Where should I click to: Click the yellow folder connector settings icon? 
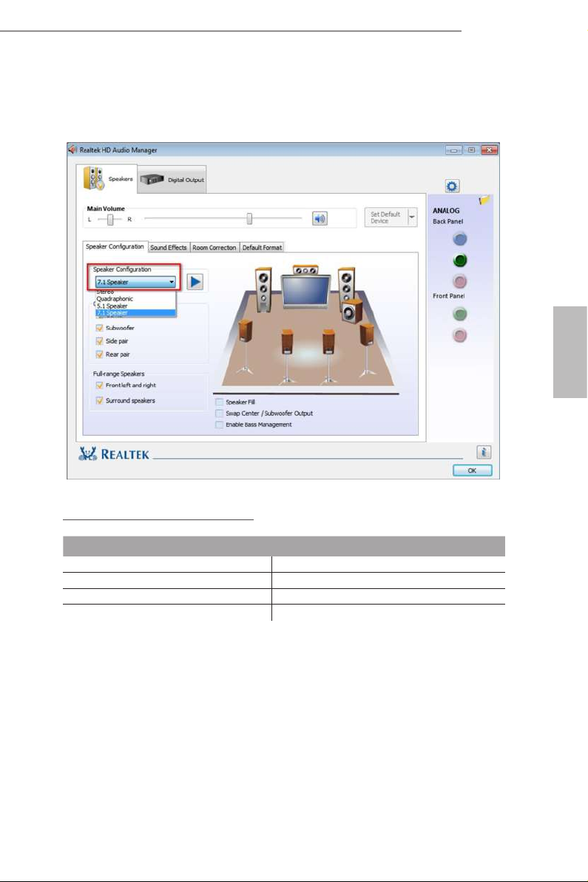(x=484, y=201)
